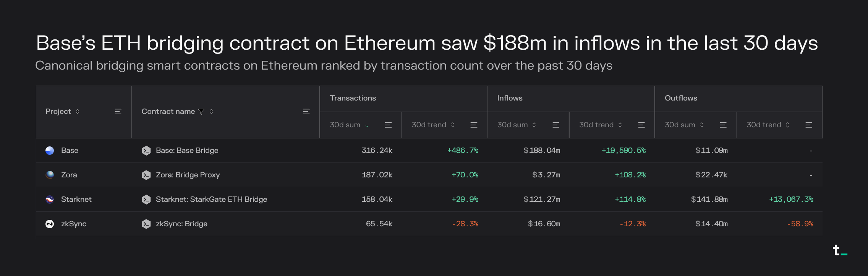Sort by Outflows 30d sum arrows

[x=702, y=125]
